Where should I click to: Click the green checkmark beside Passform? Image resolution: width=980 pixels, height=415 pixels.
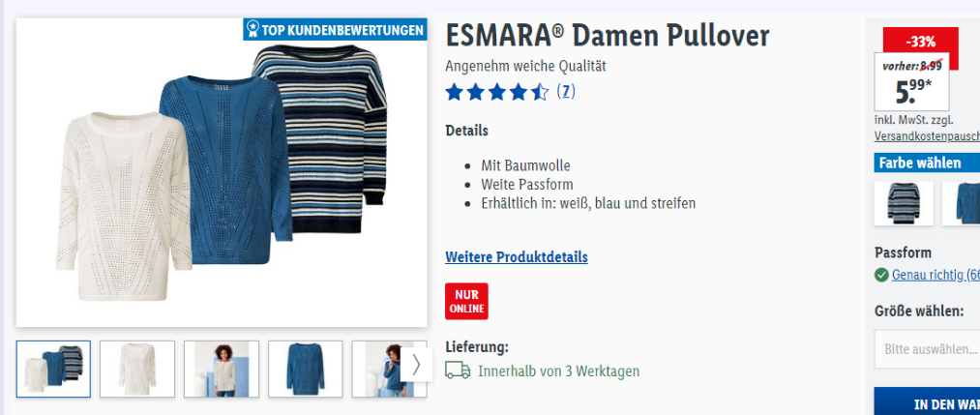tap(881, 275)
